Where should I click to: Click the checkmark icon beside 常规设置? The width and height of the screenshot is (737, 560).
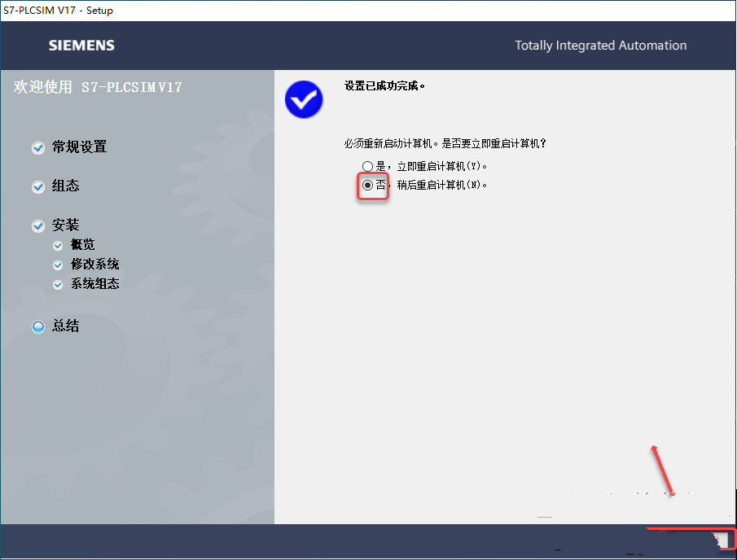pyautogui.click(x=38, y=147)
